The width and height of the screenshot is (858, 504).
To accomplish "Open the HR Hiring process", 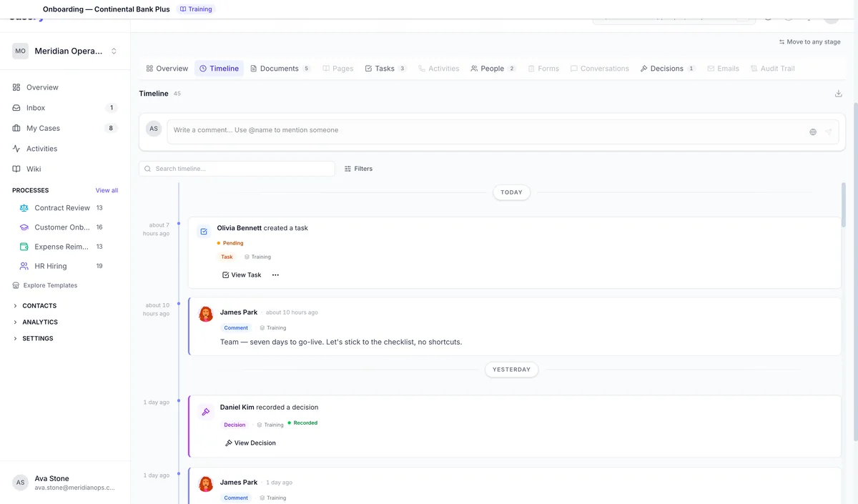I will coord(62,266).
